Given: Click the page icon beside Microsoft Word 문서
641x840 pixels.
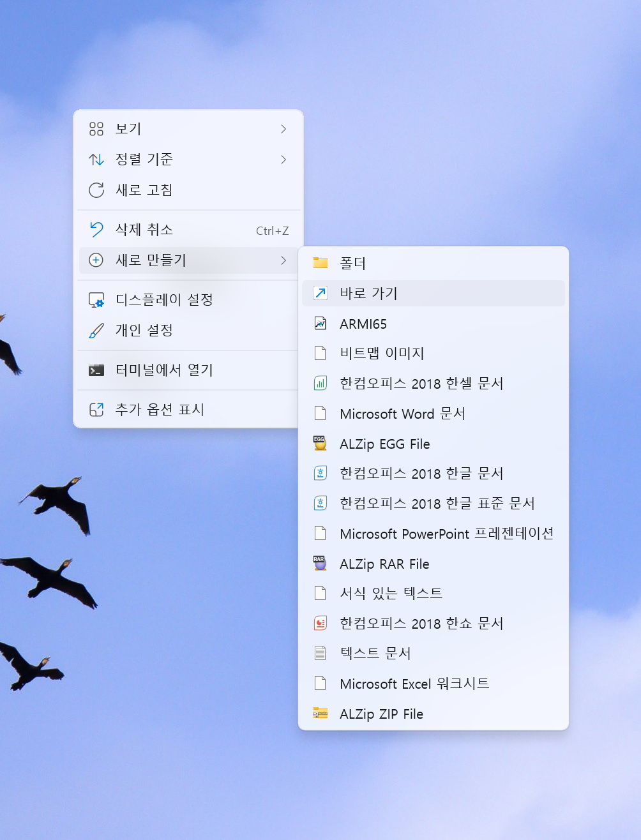Looking at the screenshot, I should click(x=320, y=413).
